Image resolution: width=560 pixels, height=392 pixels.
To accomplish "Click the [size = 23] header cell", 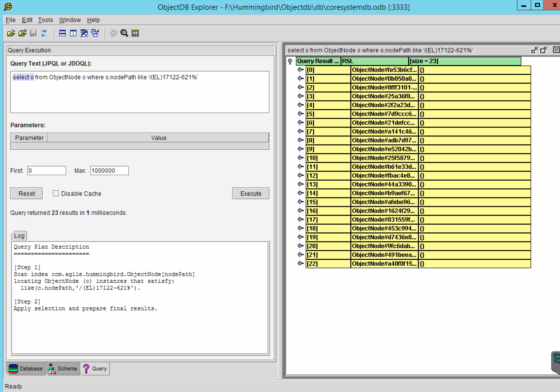I will [465, 61].
